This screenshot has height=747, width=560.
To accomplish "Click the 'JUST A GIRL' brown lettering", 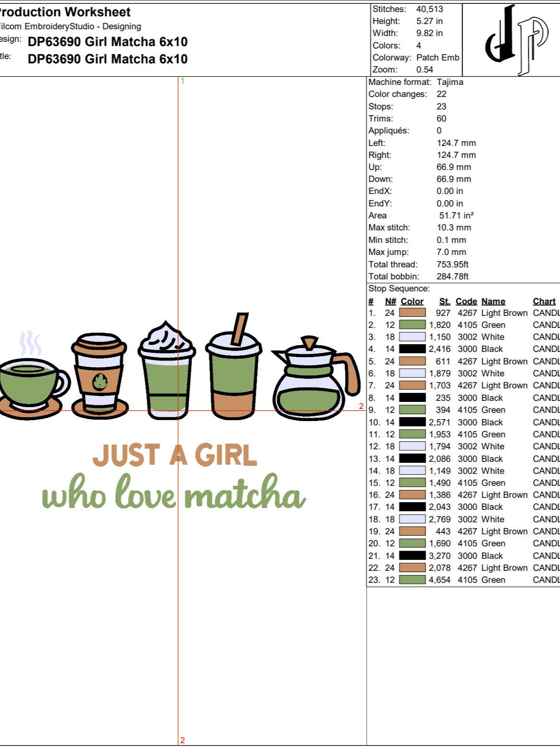I will pyautogui.click(x=175, y=455).
